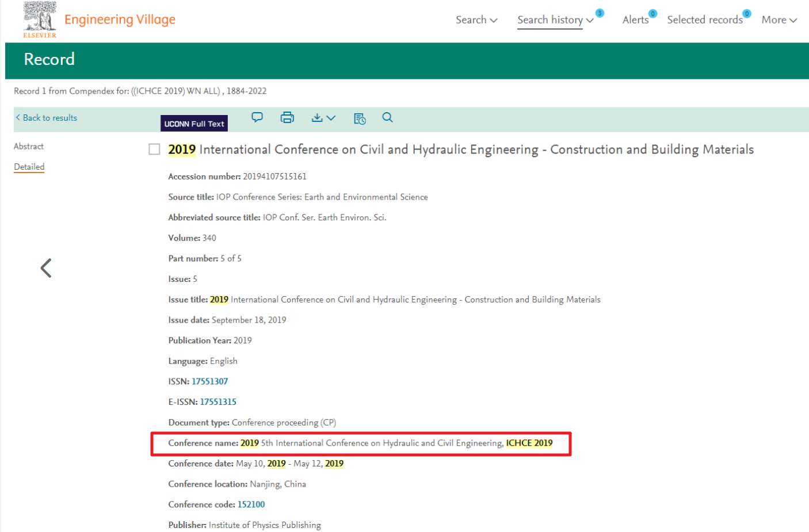The width and height of the screenshot is (809, 532).
Task: Open the Search history menu
Action: click(555, 20)
